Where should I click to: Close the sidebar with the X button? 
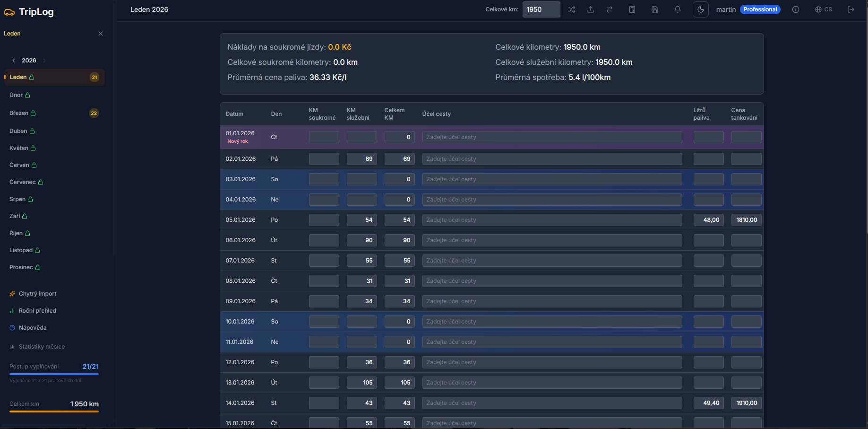click(101, 34)
